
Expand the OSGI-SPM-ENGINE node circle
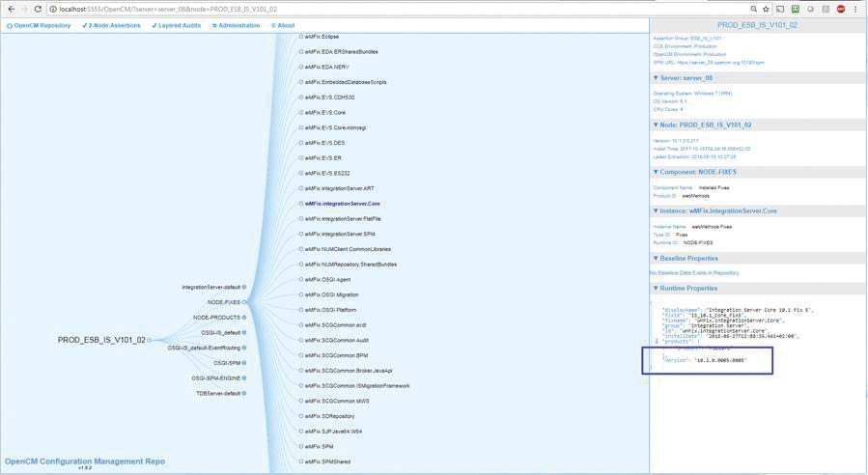click(244, 378)
